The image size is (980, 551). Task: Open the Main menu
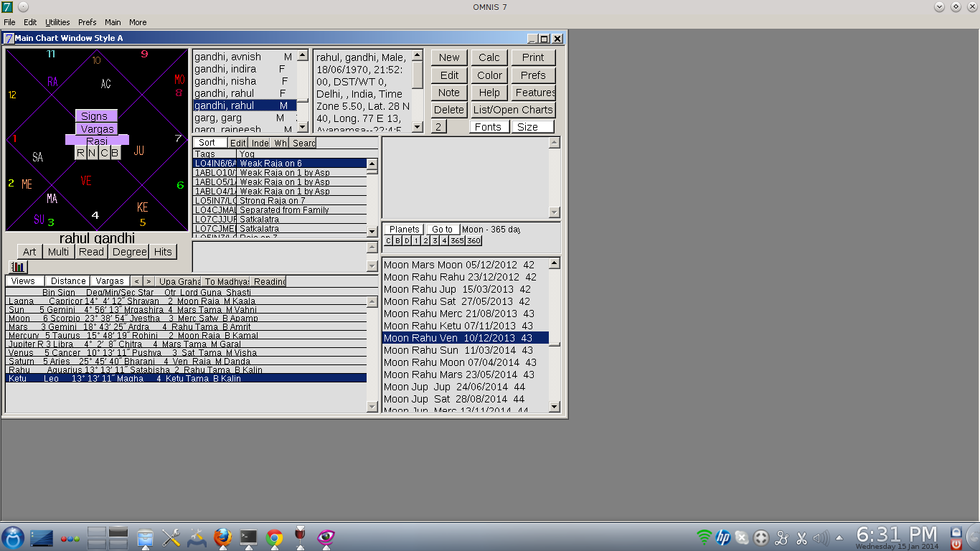113,22
